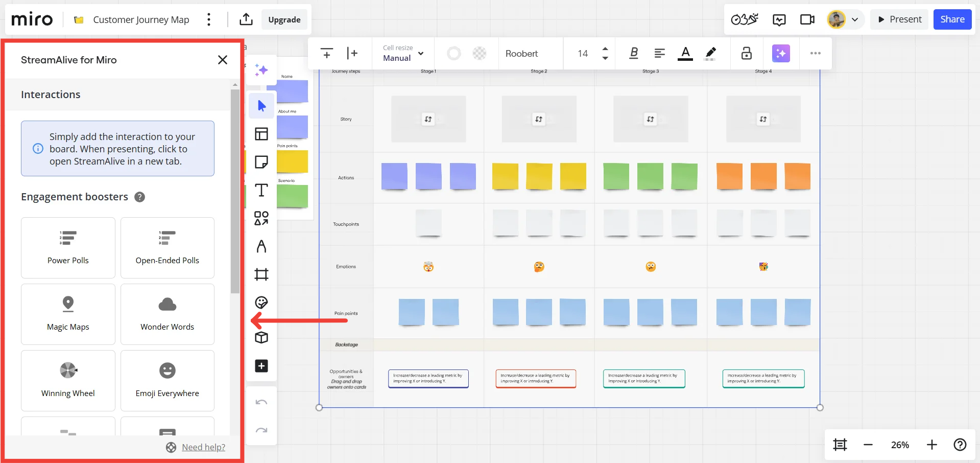Add the Emoji Everywhere interaction

pyautogui.click(x=168, y=381)
